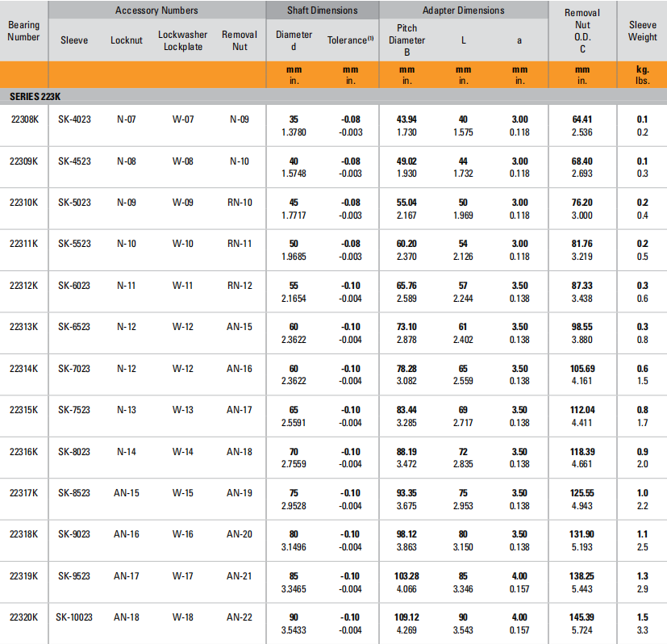The height and width of the screenshot is (644, 667).
Task: Click locknut N-09 in 22310K row
Action: point(126,203)
